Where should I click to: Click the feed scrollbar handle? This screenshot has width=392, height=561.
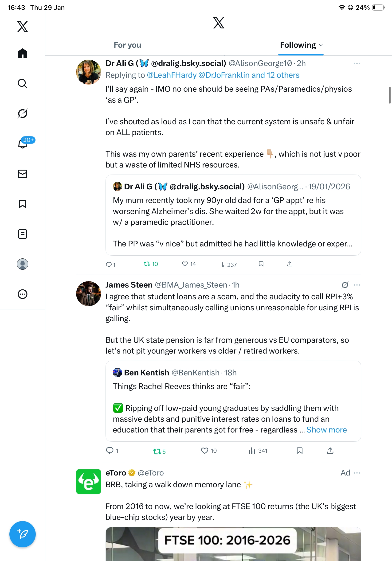click(x=390, y=95)
